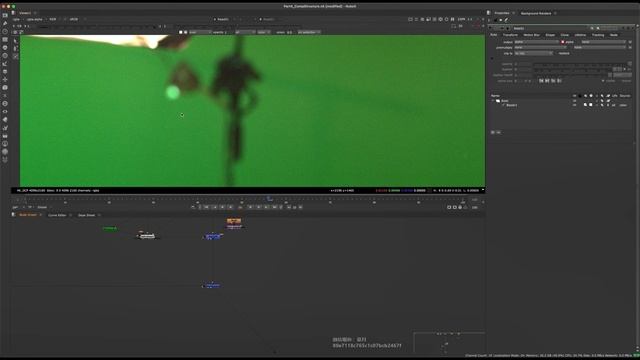The height and width of the screenshot is (360, 640).
Task: Select the green node in Node Graph
Action: click(110, 228)
